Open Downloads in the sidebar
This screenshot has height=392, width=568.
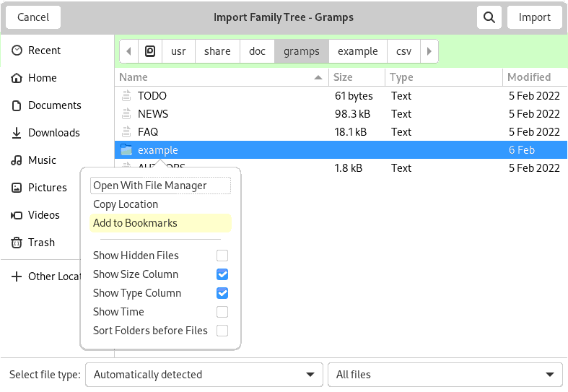[53, 133]
